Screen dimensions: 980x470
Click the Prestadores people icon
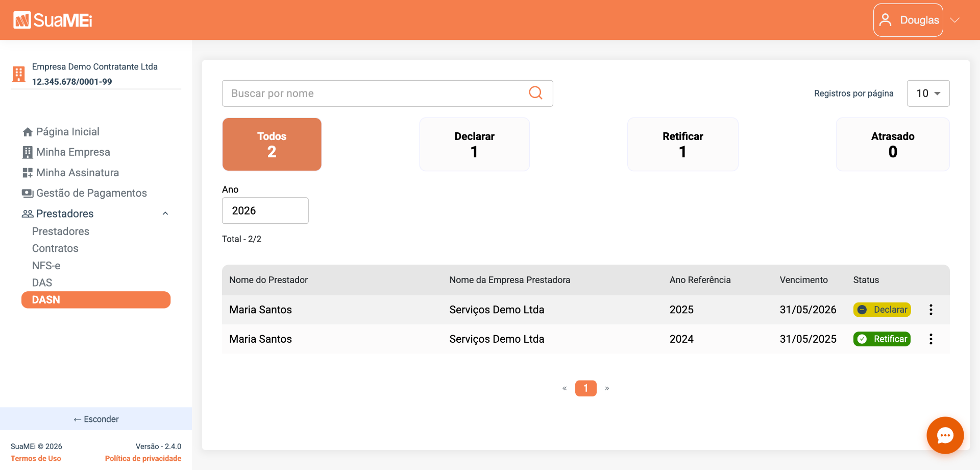(x=28, y=214)
